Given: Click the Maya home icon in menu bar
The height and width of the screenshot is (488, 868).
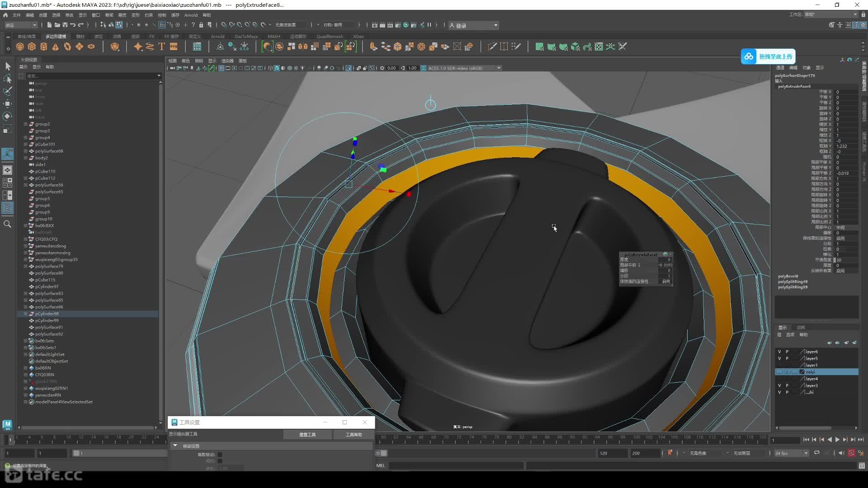Looking at the screenshot, I should point(5,15).
